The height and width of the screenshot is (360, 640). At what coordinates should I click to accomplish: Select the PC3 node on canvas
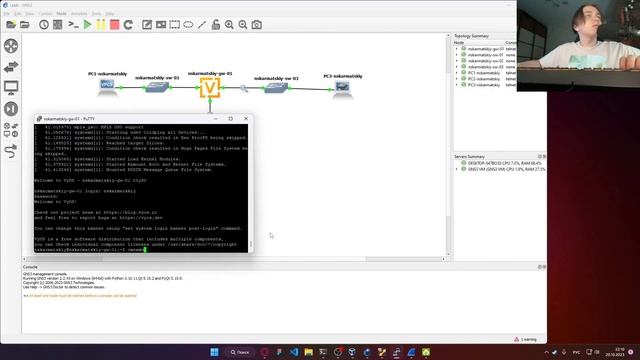coord(342,89)
